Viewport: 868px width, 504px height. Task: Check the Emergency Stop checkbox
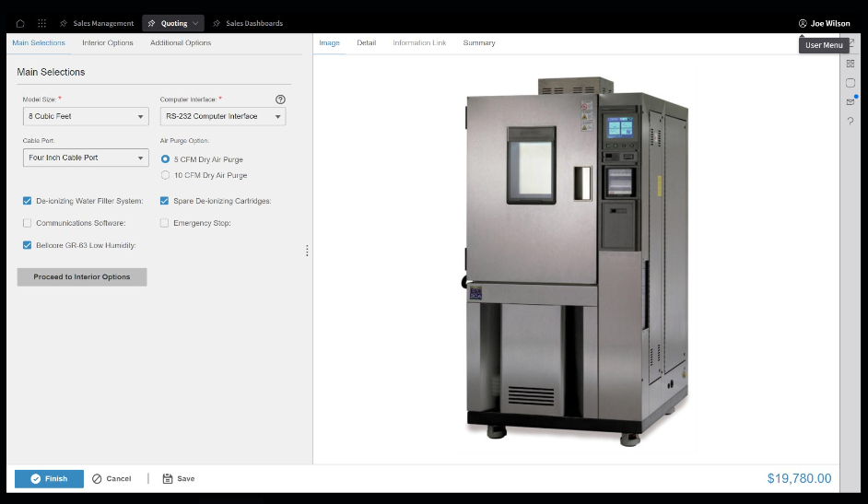(164, 223)
